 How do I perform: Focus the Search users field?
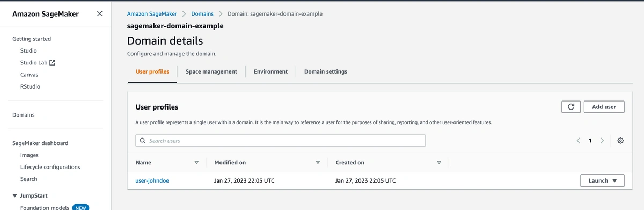(x=280, y=141)
